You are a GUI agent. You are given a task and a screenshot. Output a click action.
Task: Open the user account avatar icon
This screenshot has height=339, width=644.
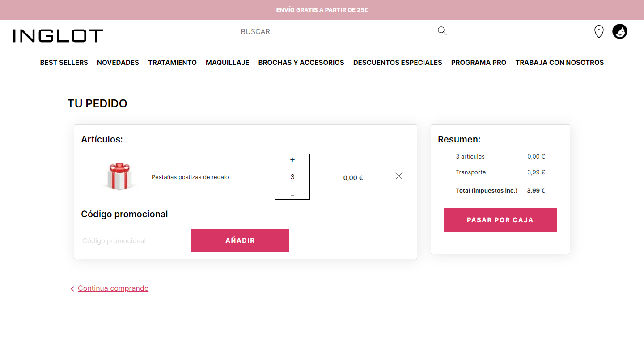[620, 31]
